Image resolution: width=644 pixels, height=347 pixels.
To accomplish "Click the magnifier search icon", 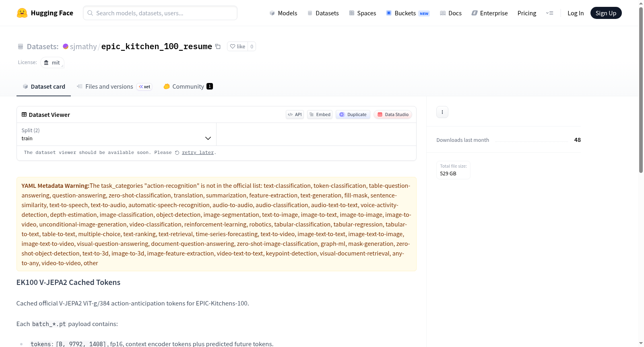I will click(x=90, y=13).
